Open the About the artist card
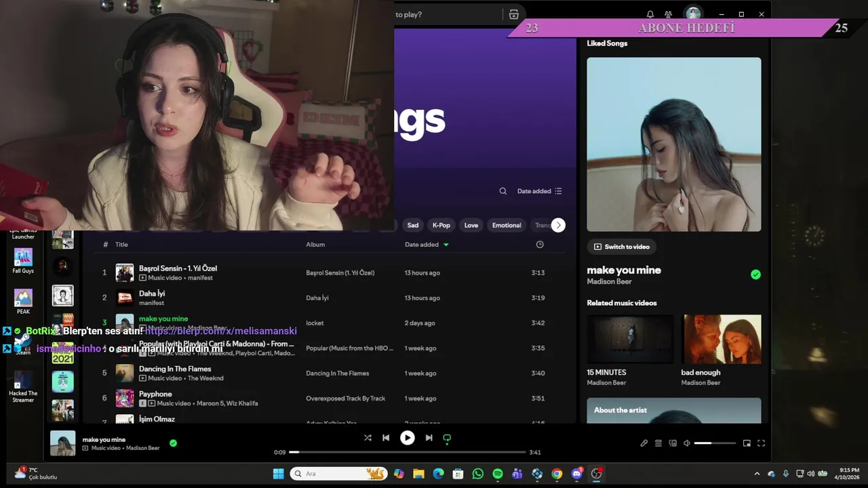The height and width of the screenshot is (488, 868). tap(674, 411)
